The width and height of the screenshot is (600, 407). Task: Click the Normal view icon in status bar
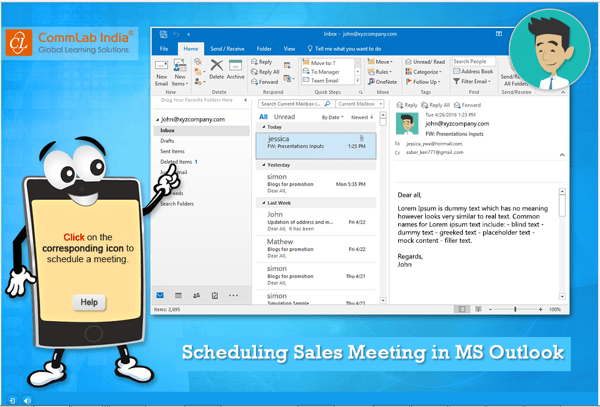(x=461, y=309)
